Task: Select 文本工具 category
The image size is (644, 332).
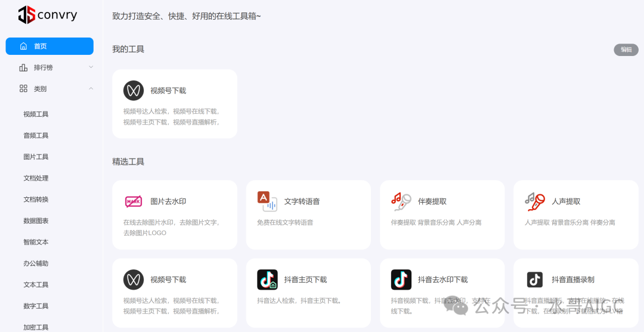Action: click(x=36, y=285)
